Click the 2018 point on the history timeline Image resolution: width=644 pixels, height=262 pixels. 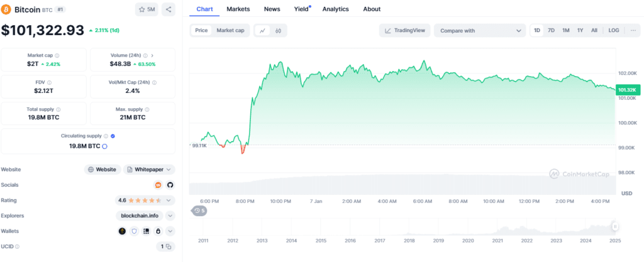[x=409, y=241]
